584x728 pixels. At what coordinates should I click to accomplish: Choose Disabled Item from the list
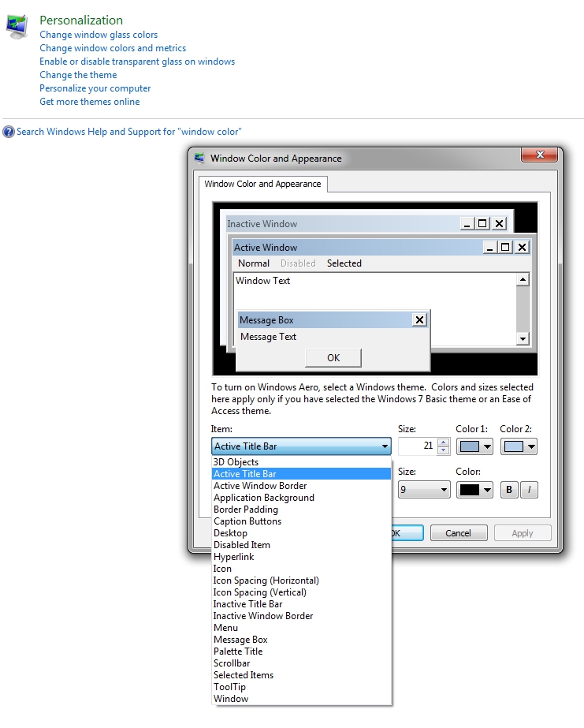pos(301,545)
